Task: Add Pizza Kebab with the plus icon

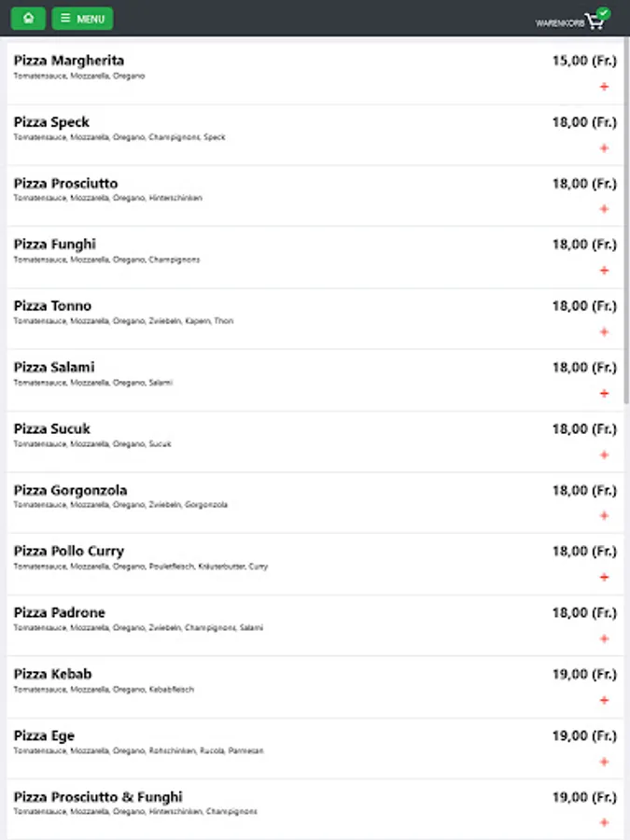Action: click(x=604, y=700)
